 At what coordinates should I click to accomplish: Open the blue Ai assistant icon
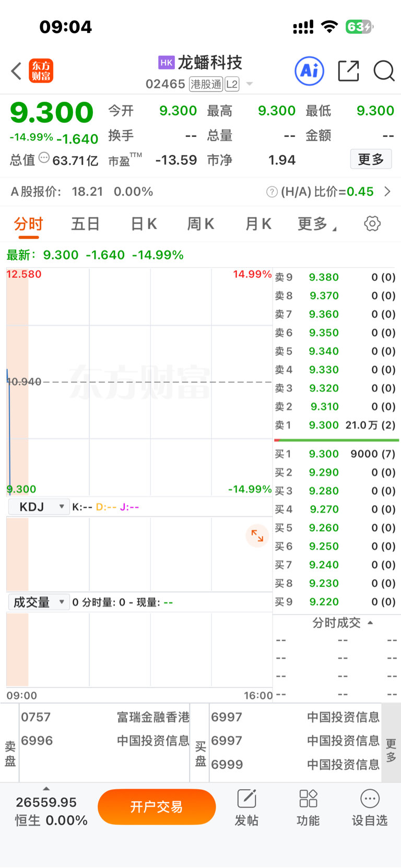[x=310, y=71]
